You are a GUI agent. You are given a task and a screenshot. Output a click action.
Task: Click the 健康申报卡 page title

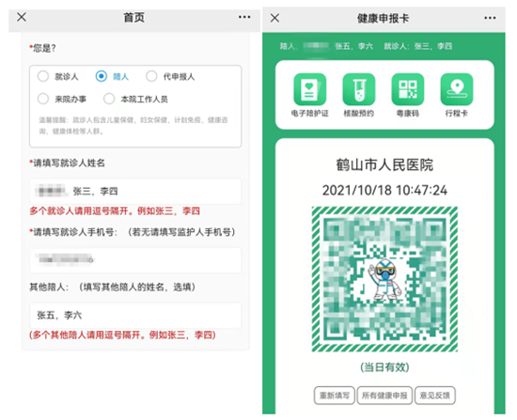pos(383,18)
